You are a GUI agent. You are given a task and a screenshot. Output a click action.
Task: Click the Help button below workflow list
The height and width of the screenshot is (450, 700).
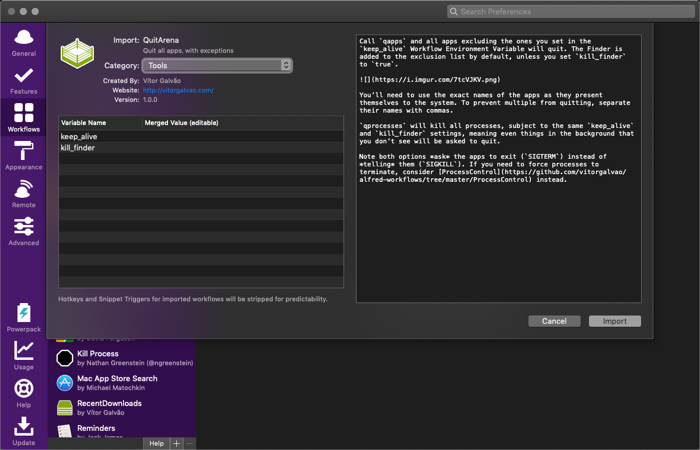coord(156,443)
